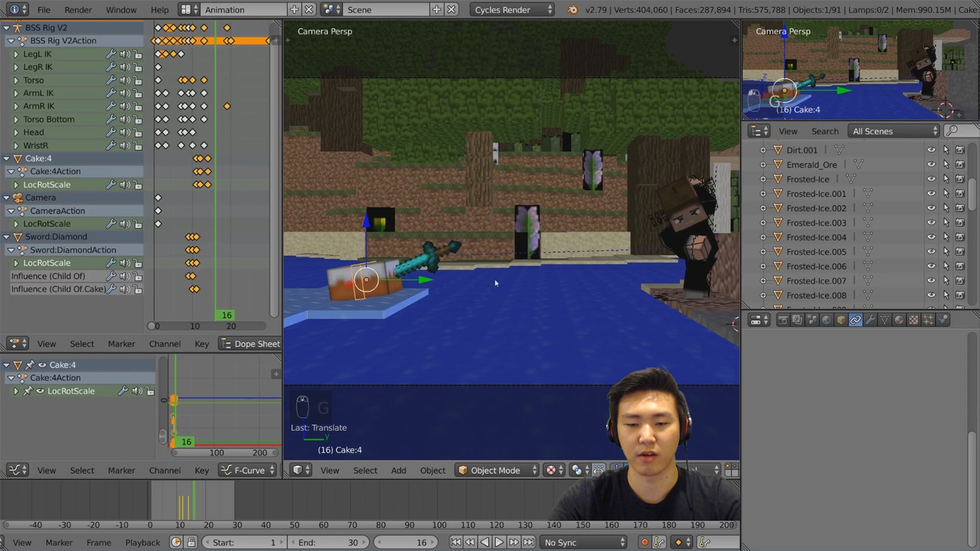Toggle selectability of Frosted-Ice.001
This screenshot has width=980, height=551.
(x=946, y=194)
